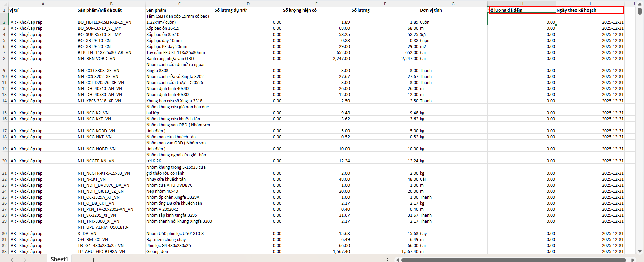Select column A by its header
The image size is (644, 262).
pyautogui.click(x=43, y=4)
